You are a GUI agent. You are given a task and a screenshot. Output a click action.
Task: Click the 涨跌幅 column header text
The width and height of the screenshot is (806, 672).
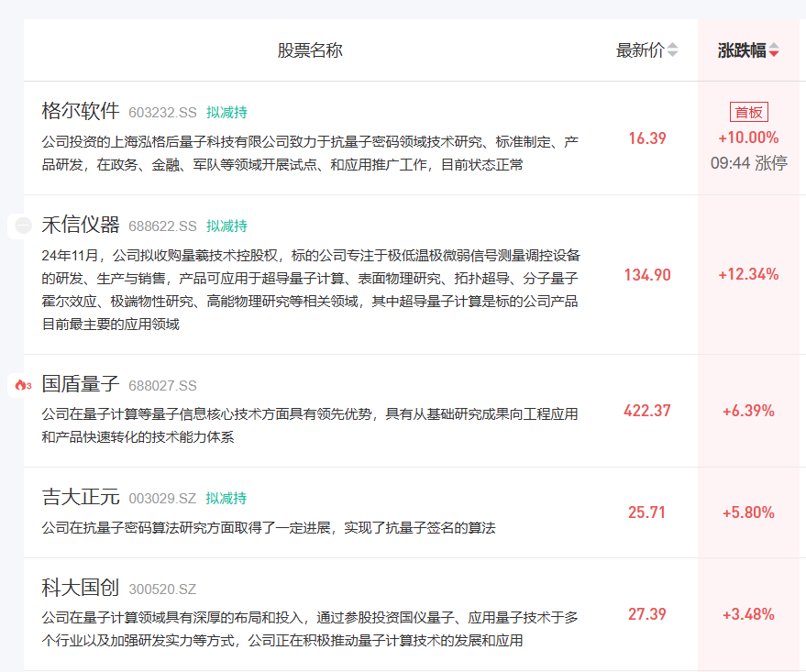point(741,50)
